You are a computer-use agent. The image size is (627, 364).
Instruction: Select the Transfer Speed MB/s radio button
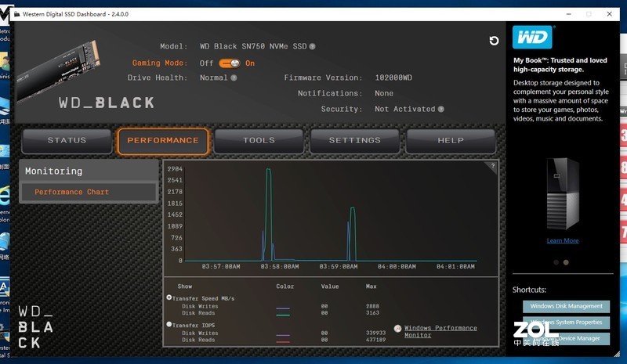(169, 298)
